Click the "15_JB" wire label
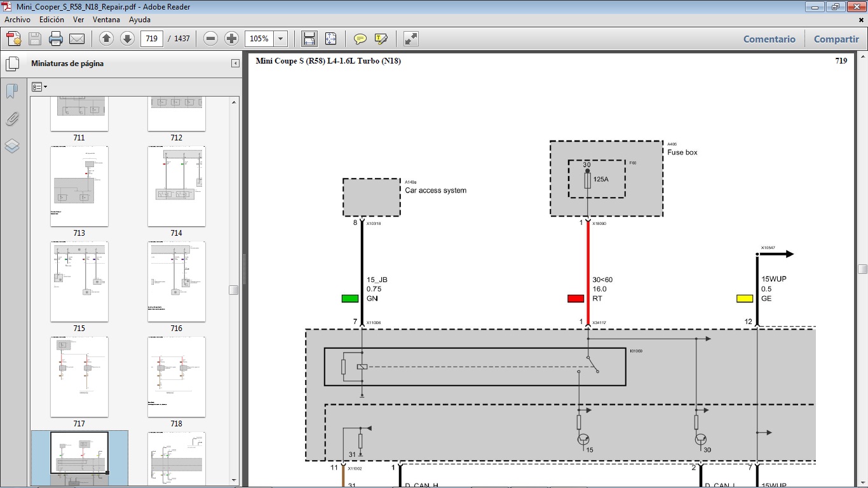This screenshot has width=868, height=488. pos(377,280)
